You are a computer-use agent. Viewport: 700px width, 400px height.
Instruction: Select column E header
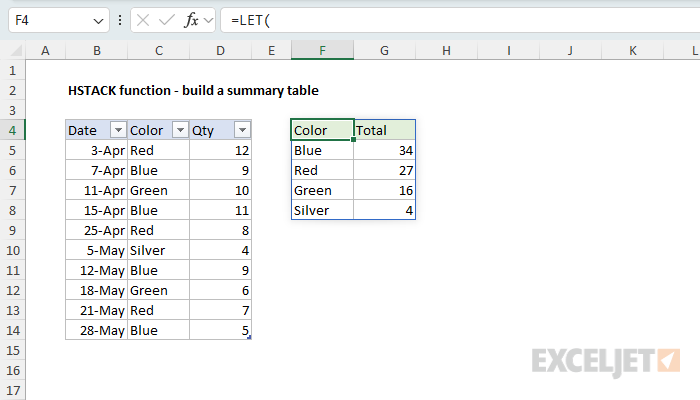(x=271, y=50)
